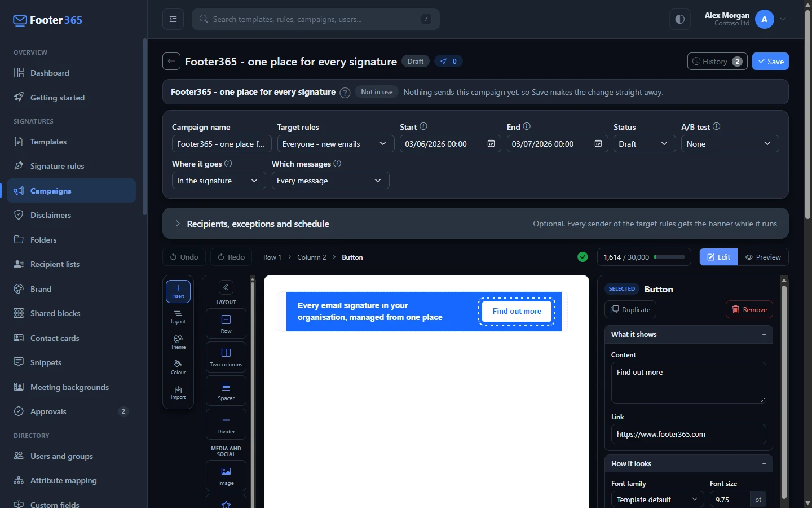The image size is (812, 508).
Task: Open Shared blocks
Action: (71, 313)
